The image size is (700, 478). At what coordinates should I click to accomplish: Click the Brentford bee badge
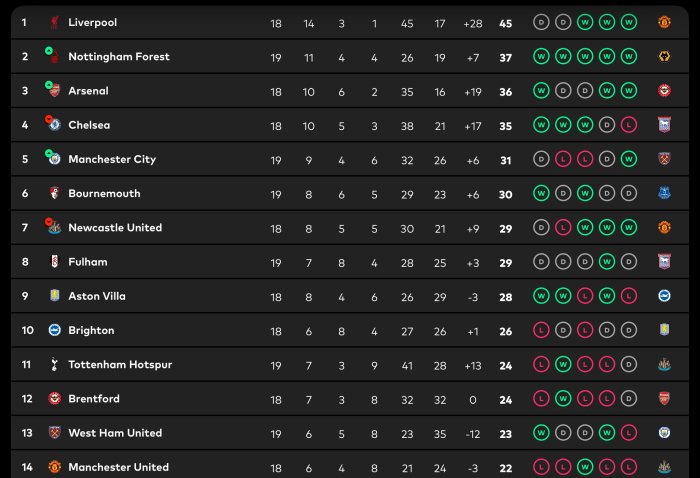pos(54,399)
